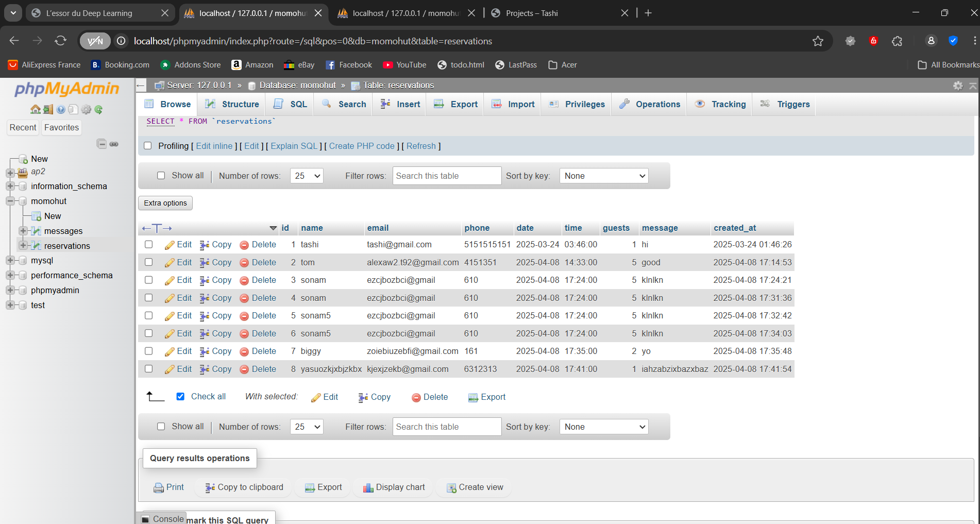Switch to the Structure tab
The image size is (980, 524).
coord(232,104)
